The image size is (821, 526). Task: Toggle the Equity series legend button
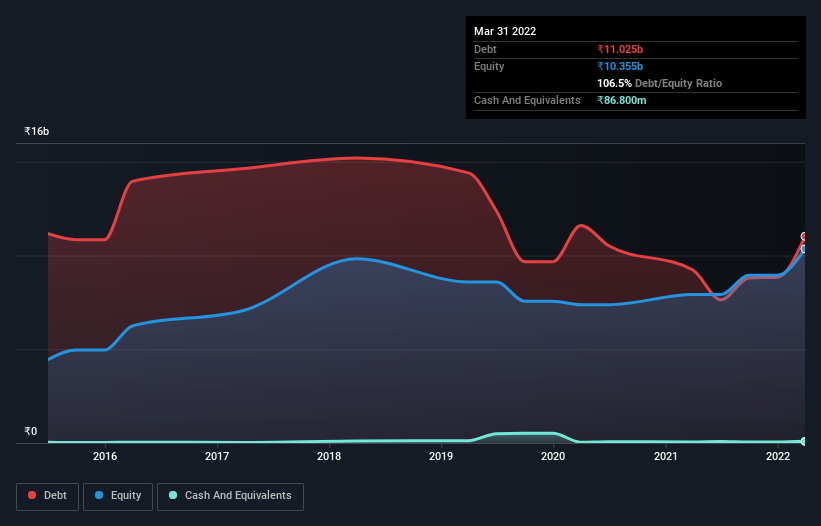point(118,496)
